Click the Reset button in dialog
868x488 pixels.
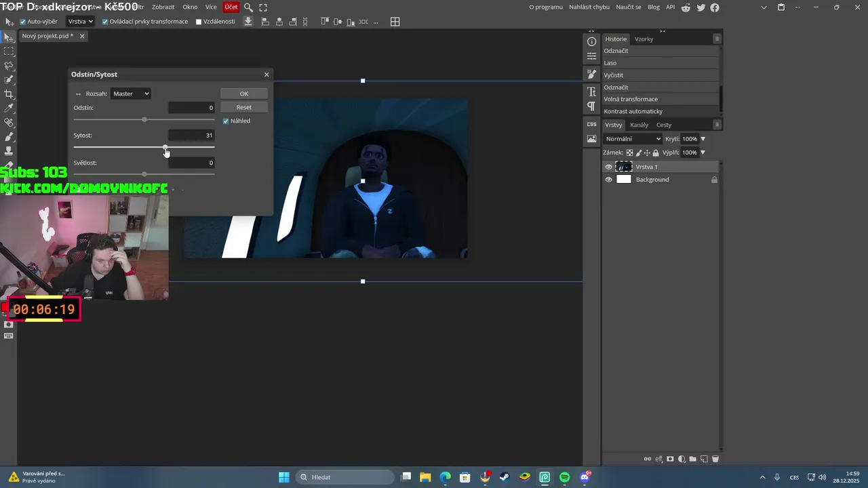coord(244,107)
